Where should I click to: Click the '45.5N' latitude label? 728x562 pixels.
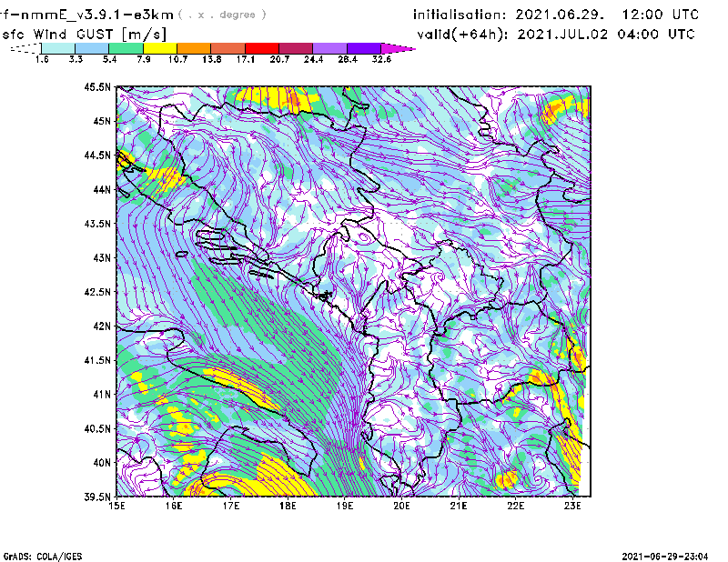coord(97,86)
